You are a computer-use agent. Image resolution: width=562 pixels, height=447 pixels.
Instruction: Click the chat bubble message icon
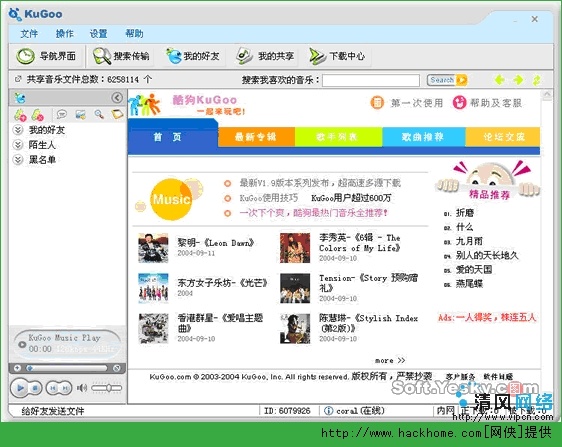tap(62, 114)
